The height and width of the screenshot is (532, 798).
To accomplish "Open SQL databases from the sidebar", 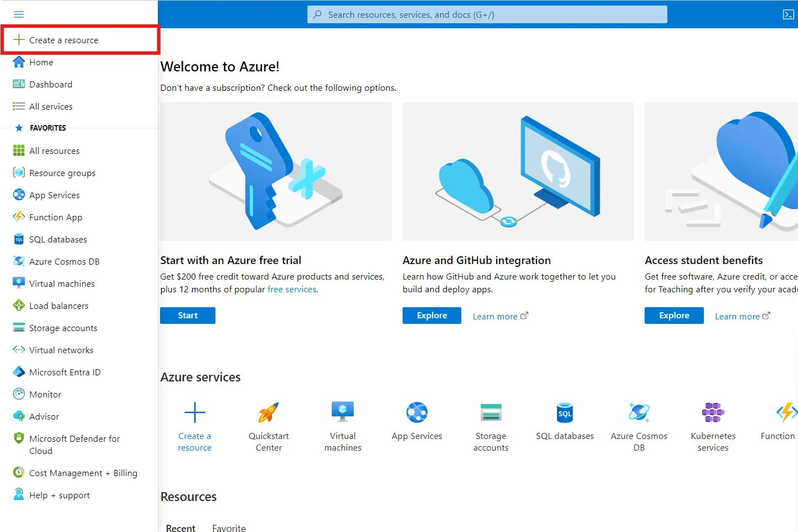I will pyautogui.click(x=58, y=239).
